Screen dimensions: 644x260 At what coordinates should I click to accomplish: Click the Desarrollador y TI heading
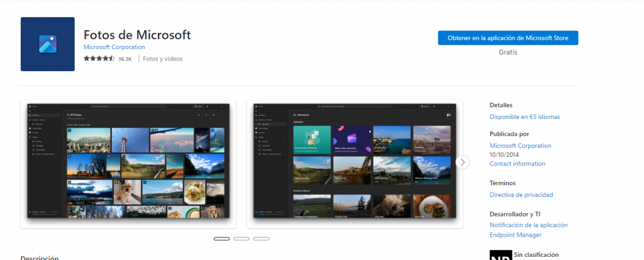click(516, 214)
